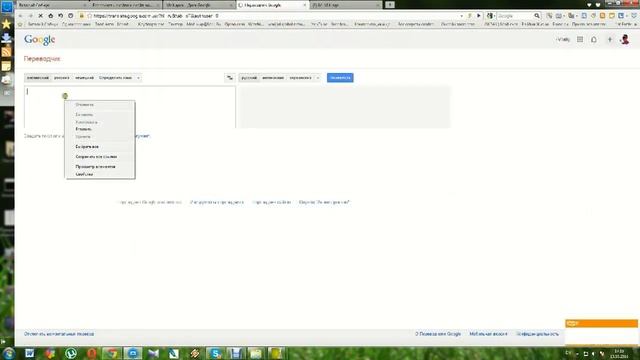Choose Определить язык auto-detect option
Viewport: 640px width, 360px height.
click(116, 78)
